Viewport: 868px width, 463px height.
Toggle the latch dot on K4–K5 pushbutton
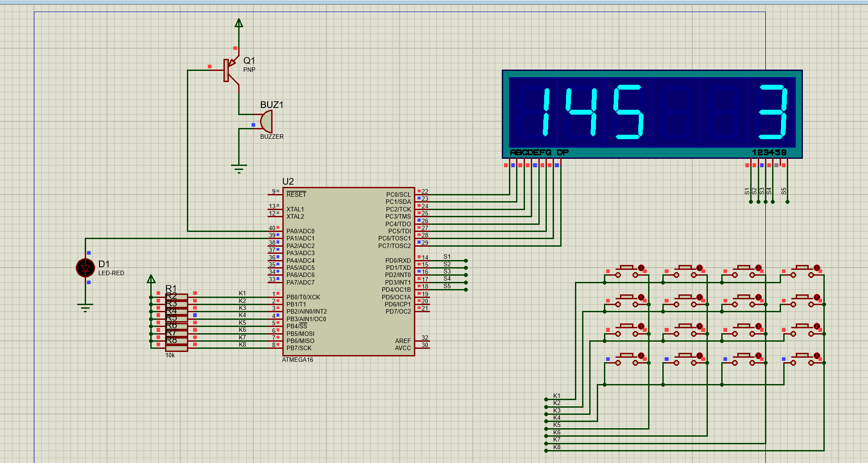(641, 356)
